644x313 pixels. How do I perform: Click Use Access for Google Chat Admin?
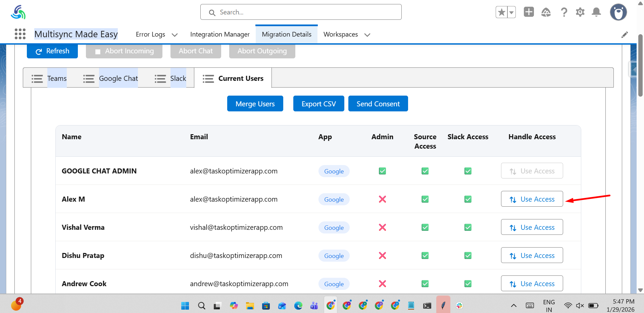[x=532, y=171]
